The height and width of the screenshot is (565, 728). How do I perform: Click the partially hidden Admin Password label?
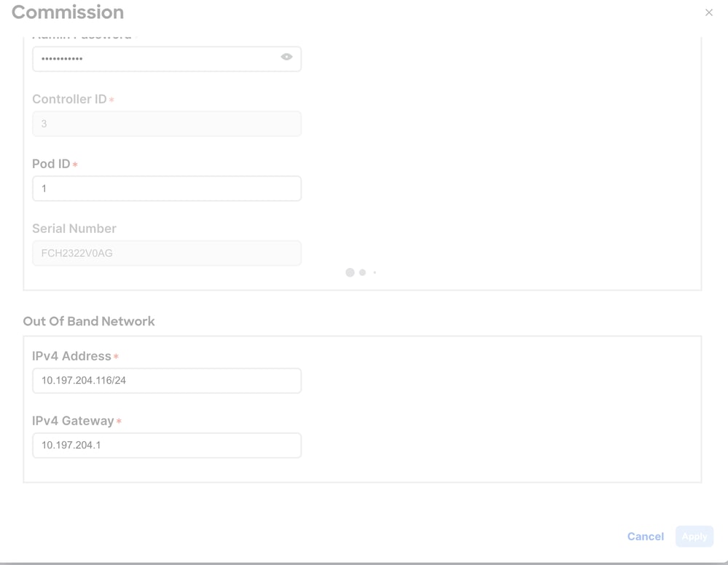point(82,36)
